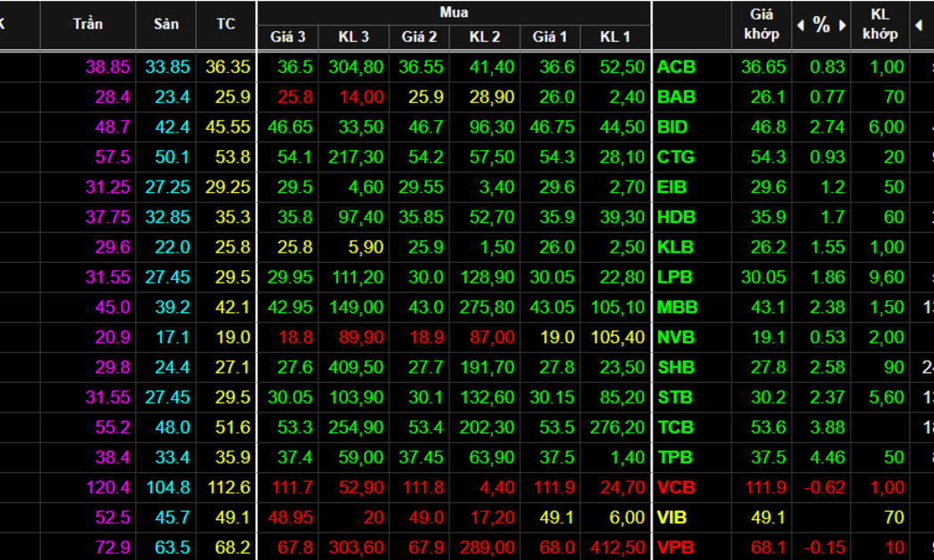Screen dimensions: 934x560
Task: Select CTG KL 3 volume 217,30
Action: [x=356, y=157]
